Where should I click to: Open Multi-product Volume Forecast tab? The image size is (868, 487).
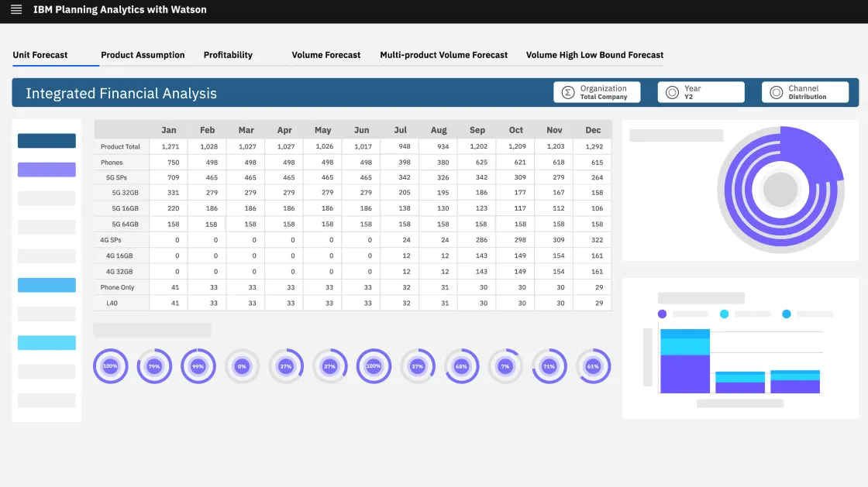click(x=443, y=55)
